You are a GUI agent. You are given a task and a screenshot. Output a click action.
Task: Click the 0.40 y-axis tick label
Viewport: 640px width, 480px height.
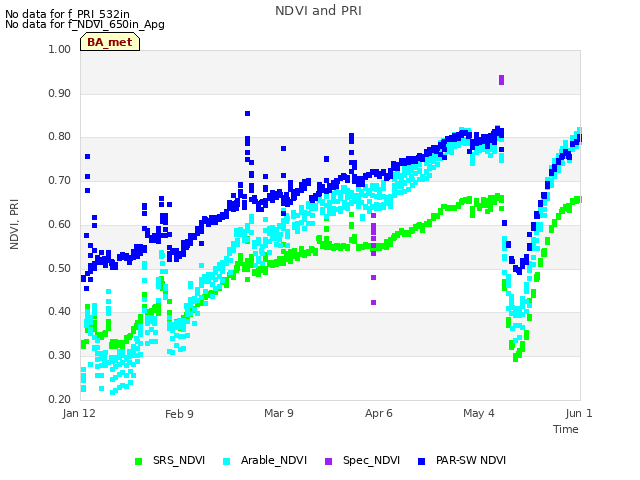pyautogui.click(x=60, y=311)
